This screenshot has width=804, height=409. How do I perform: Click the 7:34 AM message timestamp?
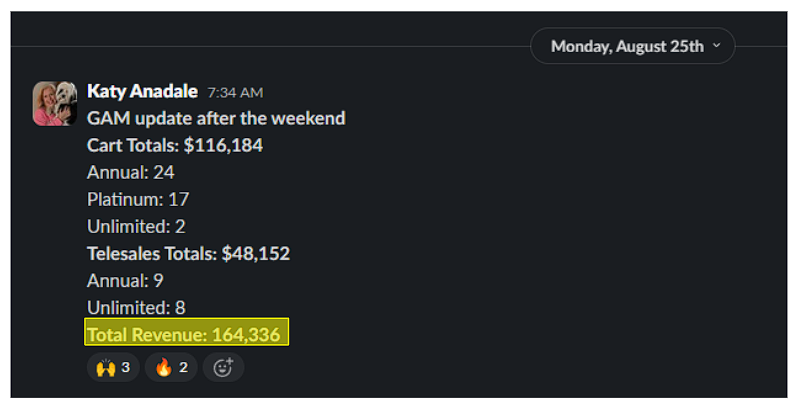coord(235,92)
